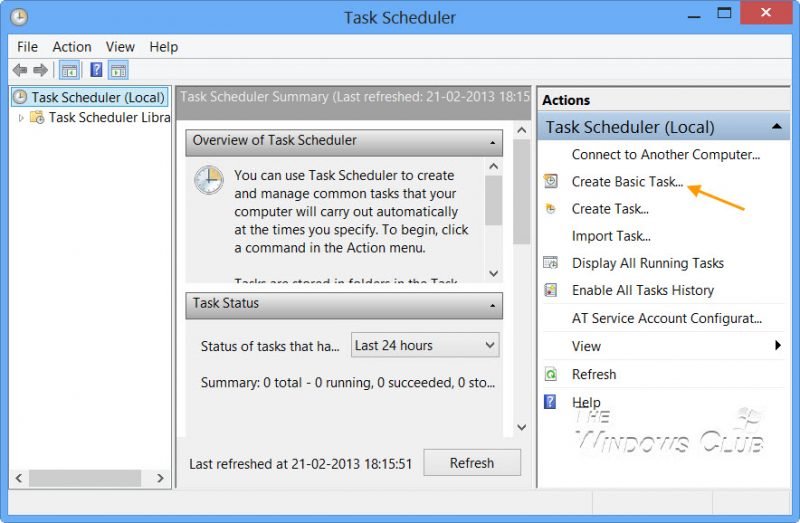Click the Create Task icon
The image size is (800, 523).
pyautogui.click(x=551, y=209)
